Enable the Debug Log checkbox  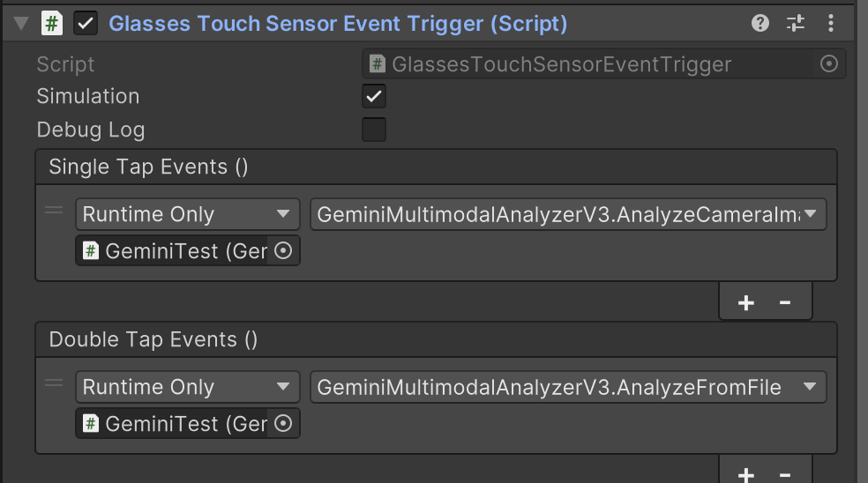[x=374, y=130]
